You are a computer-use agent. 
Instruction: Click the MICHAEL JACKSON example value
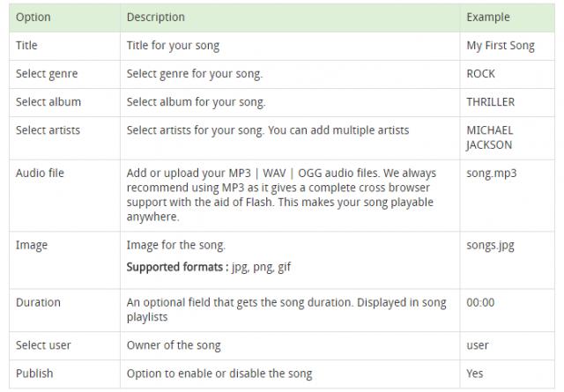pos(490,137)
